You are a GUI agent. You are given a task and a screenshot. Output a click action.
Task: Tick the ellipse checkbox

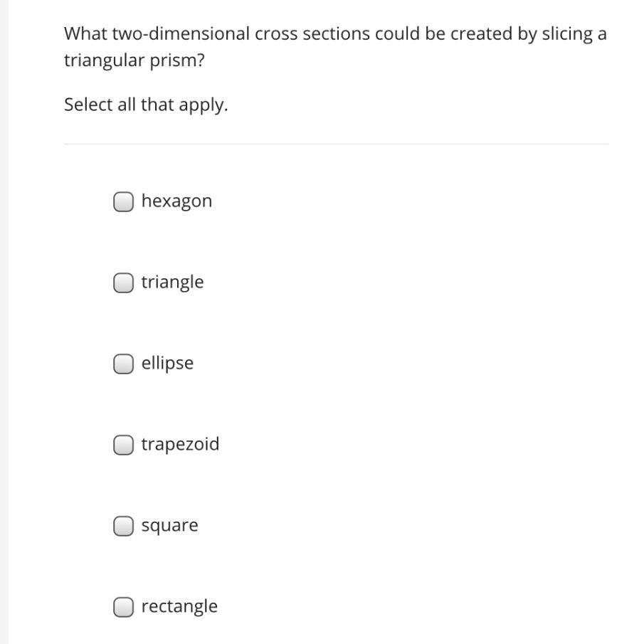(123, 364)
